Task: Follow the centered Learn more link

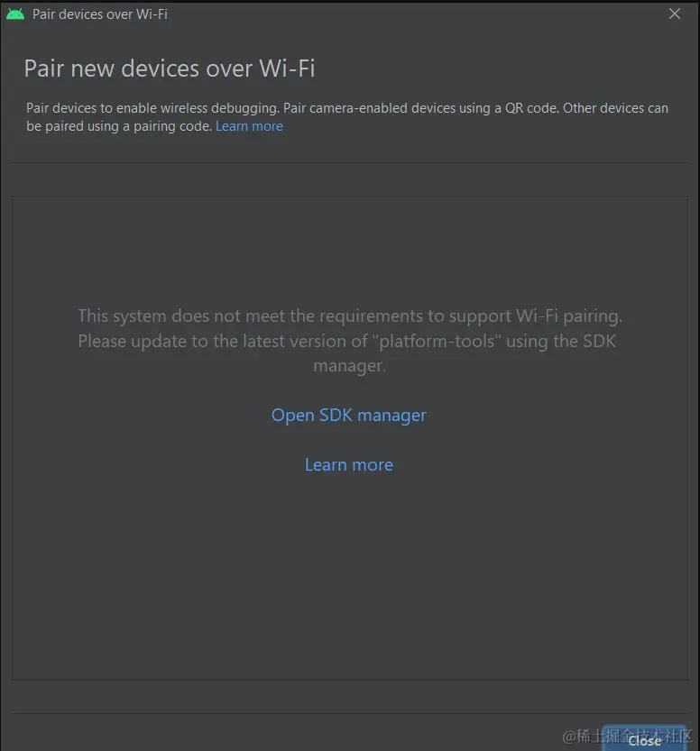Action: [349, 465]
